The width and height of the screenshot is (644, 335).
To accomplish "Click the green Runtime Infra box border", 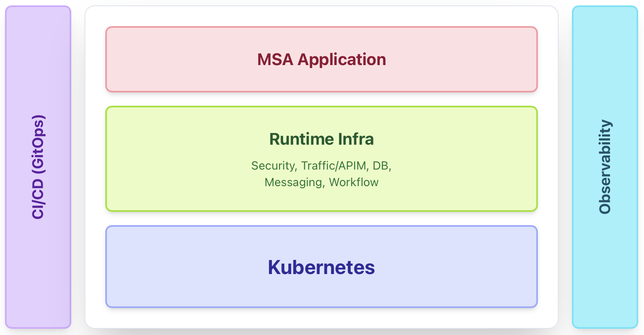I will click(x=321, y=107).
